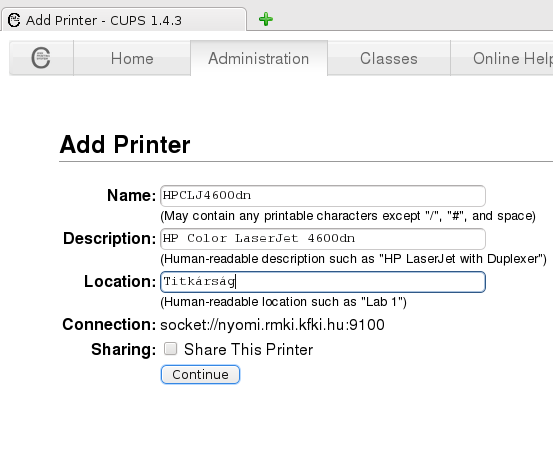Click the bold Description: label
553x475 pixels.
(x=109, y=238)
